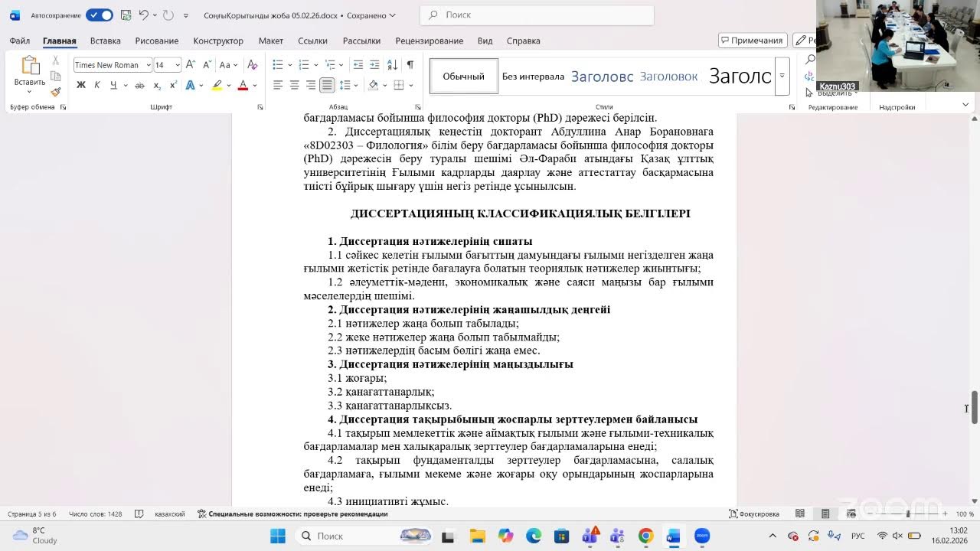
Task: Click the Sort А-Я icon
Action: [x=392, y=65]
